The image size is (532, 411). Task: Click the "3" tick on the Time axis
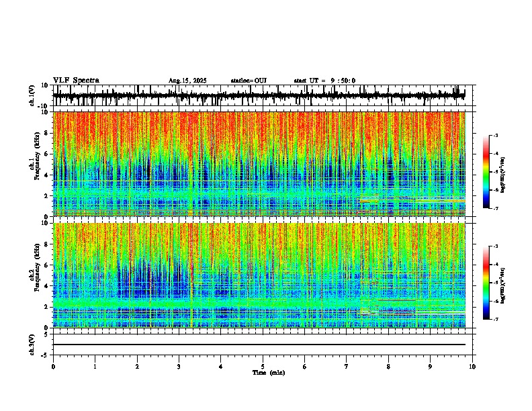coord(179,367)
